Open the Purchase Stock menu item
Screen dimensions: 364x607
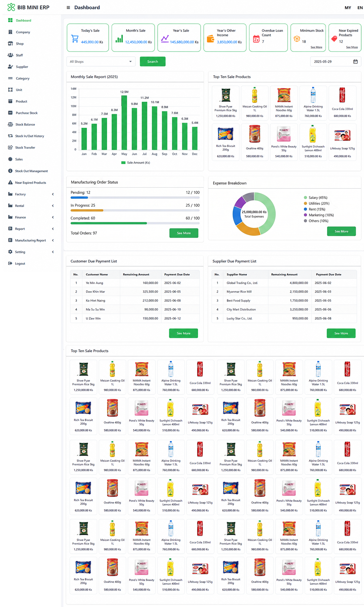pos(27,113)
